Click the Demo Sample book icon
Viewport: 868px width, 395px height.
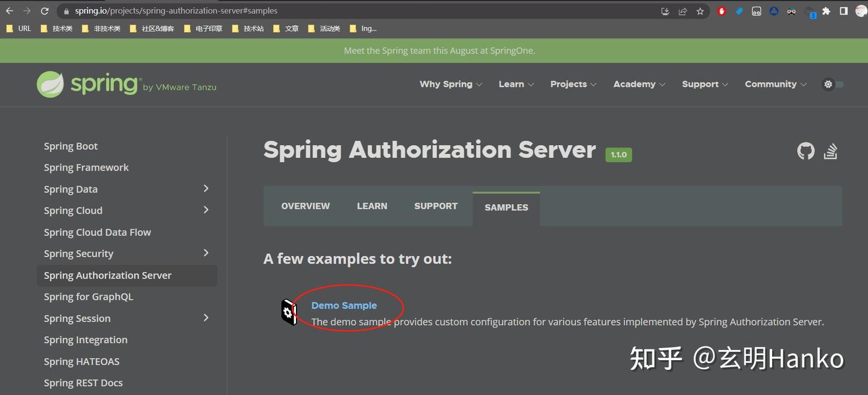click(289, 312)
